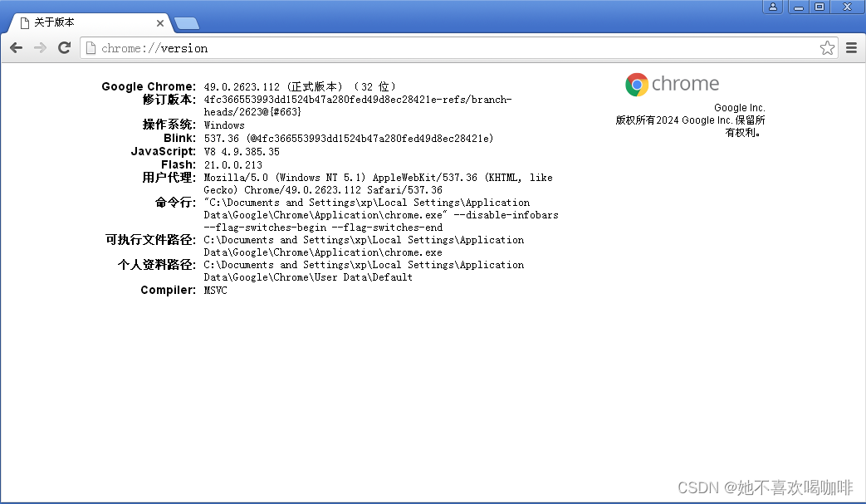Click the version number 49.0.2623.112
Viewport: 866px width, 504px height.
pos(242,86)
